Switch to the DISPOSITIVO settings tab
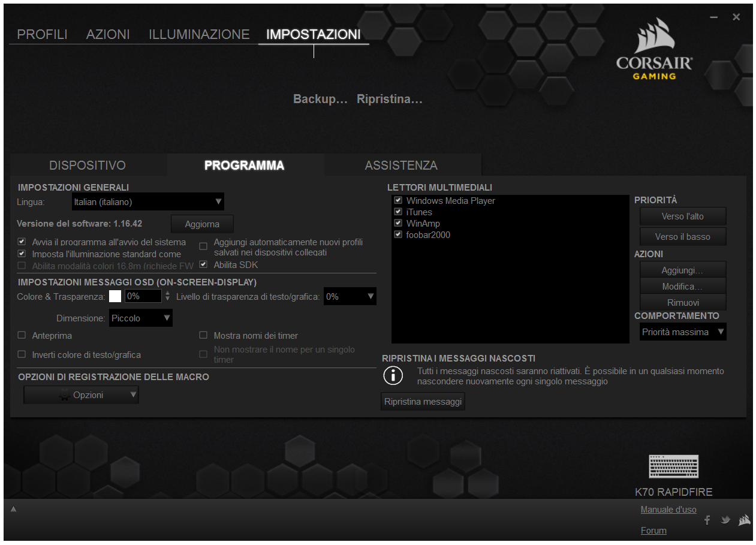Viewport: 756px width, 545px height. click(x=88, y=165)
